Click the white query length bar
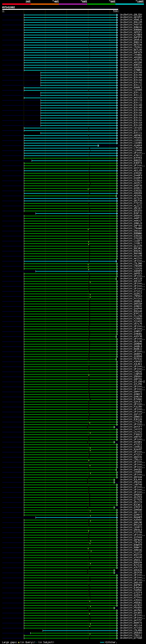Viewport: 146px width, 644px height. pos(60,9)
